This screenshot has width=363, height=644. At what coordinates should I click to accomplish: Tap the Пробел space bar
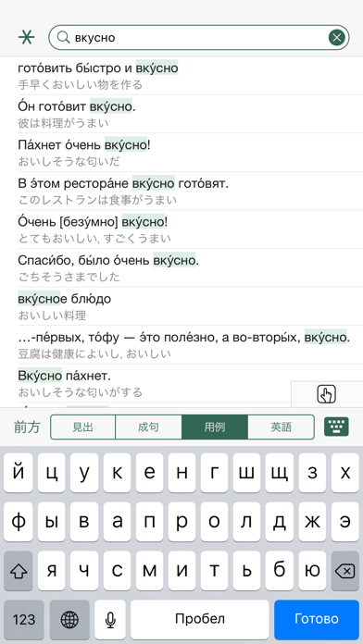click(x=200, y=619)
